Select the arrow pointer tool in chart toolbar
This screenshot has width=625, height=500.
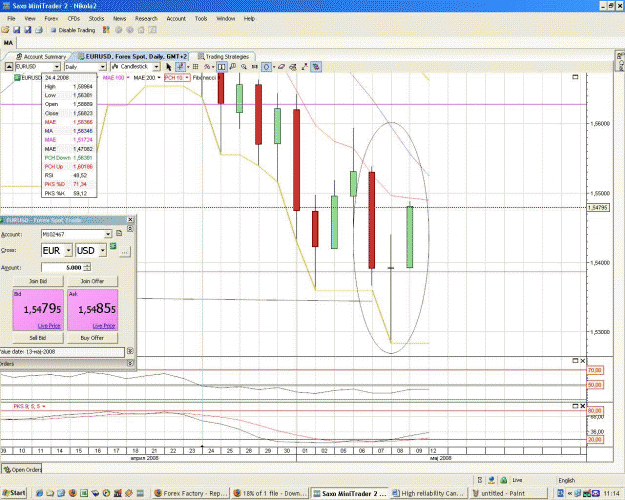[168, 67]
